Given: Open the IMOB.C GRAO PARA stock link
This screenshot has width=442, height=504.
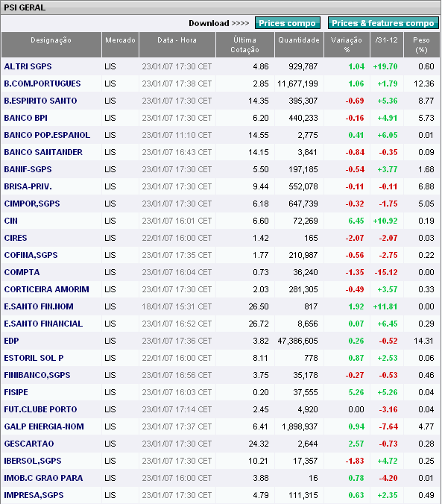Looking at the screenshot, I should click(43, 478).
